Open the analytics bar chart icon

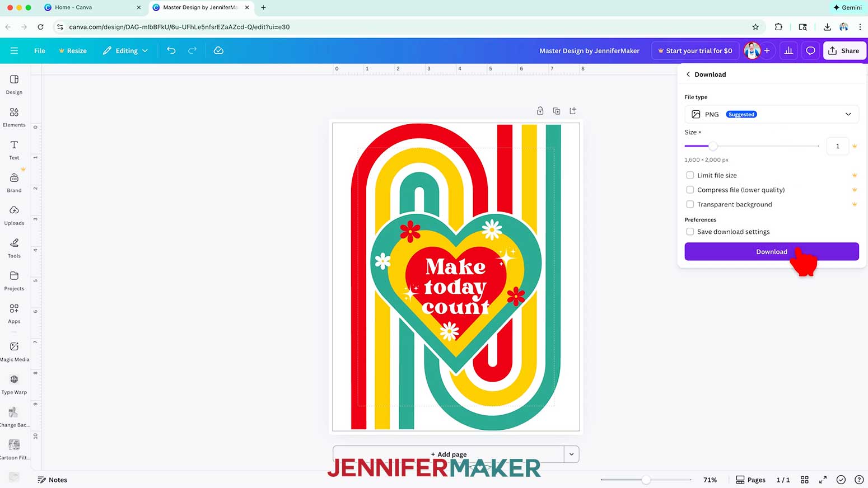pos(788,50)
